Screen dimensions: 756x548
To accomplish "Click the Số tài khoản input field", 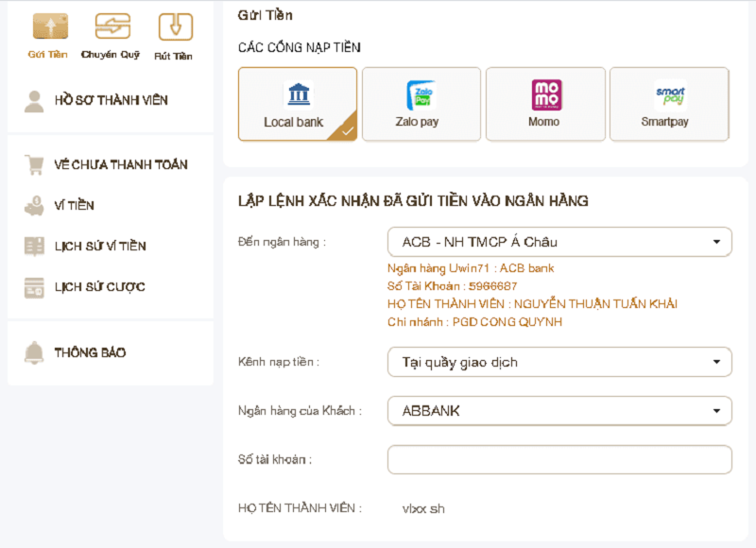I will (x=559, y=459).
